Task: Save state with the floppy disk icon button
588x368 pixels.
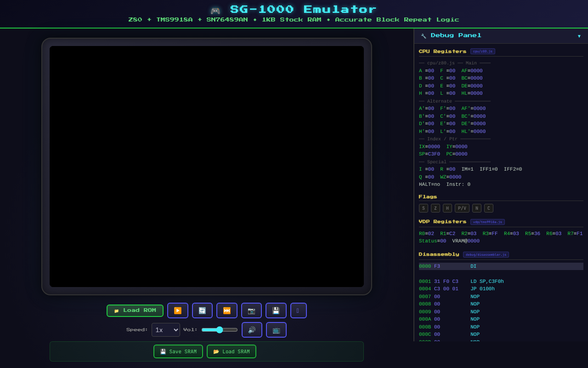Action: click(276, 310)
